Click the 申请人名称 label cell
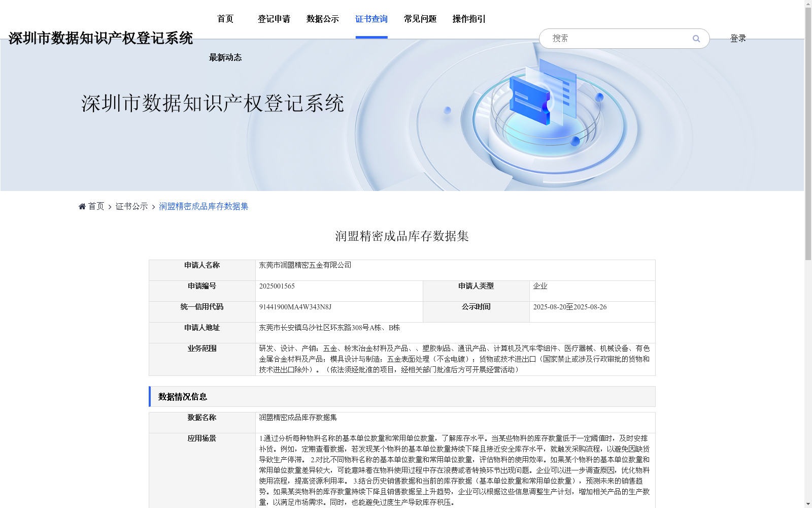The height and width of the screenshot is (508, 812). click(202, 270)
